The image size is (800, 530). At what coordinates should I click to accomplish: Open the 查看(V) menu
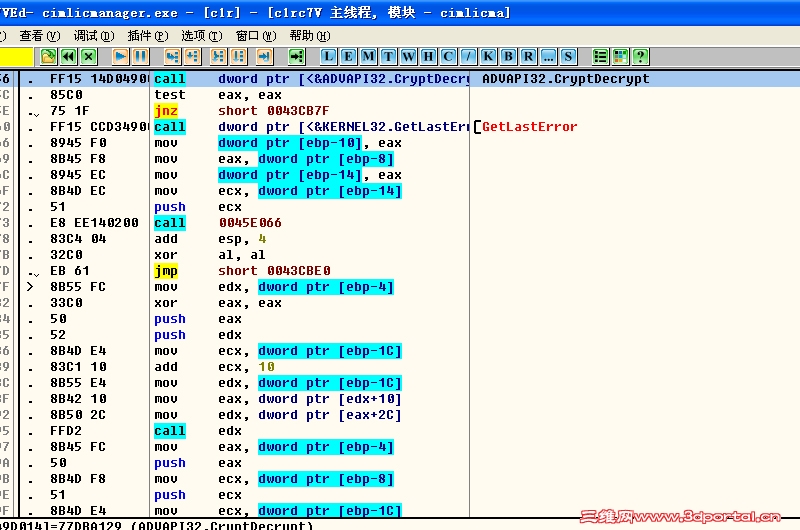(40, 36)
